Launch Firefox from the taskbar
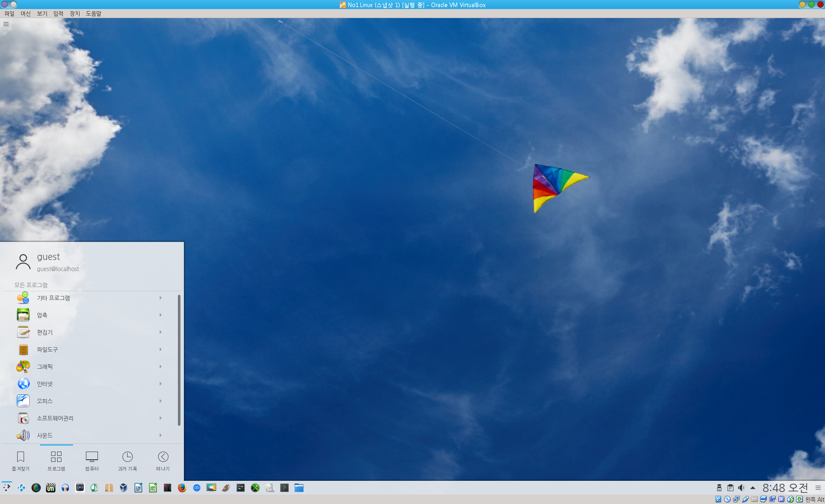The width and height of the screenshot is (825, 504). coord(182,488)
